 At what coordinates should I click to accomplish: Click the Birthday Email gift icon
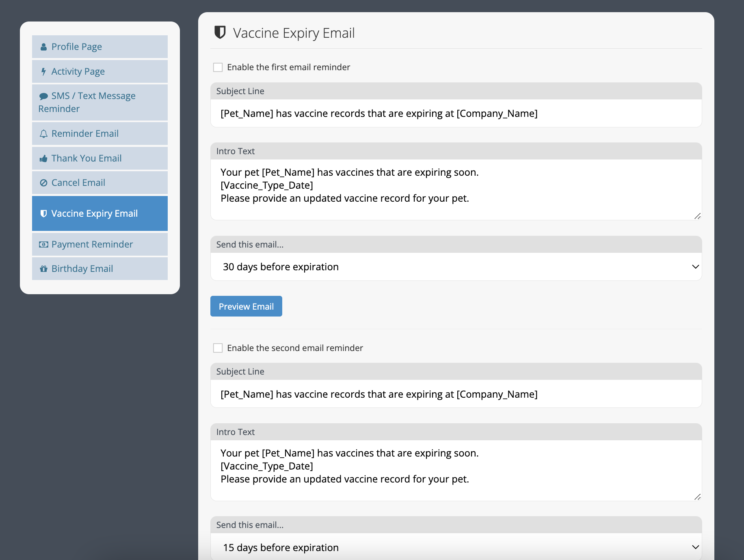click(43, 269)
